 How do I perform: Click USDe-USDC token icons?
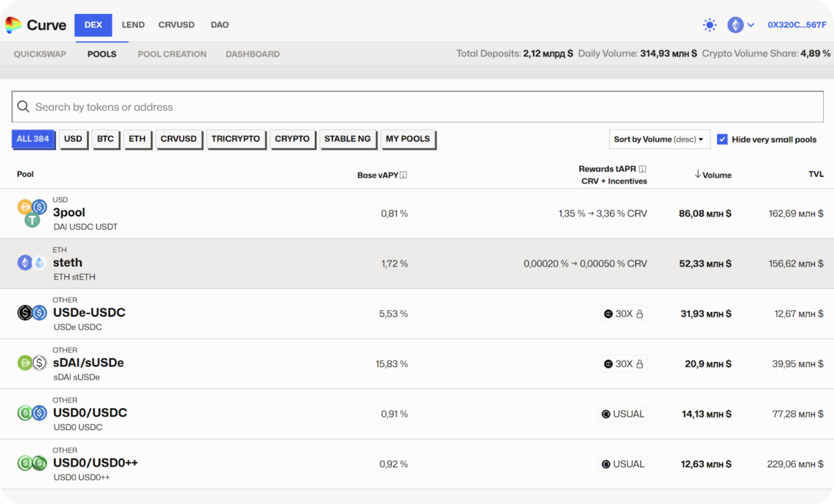(32, 313)
